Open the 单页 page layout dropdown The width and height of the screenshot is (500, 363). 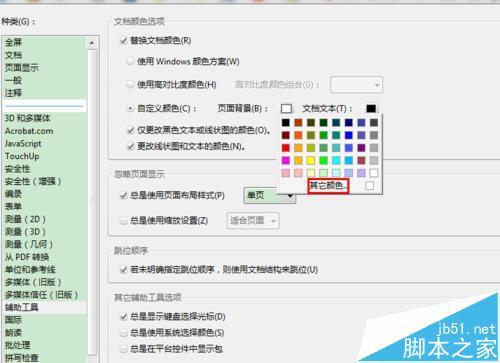coord(269,195)
